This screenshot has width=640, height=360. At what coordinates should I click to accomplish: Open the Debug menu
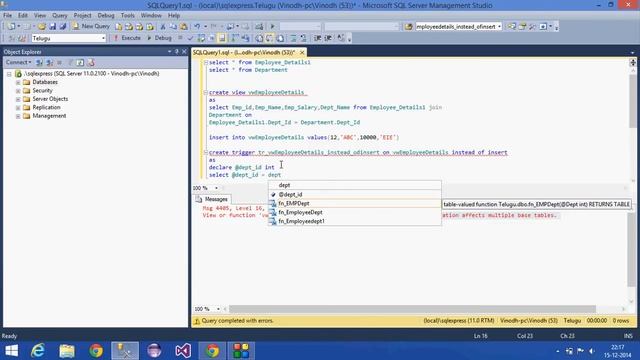106,16
